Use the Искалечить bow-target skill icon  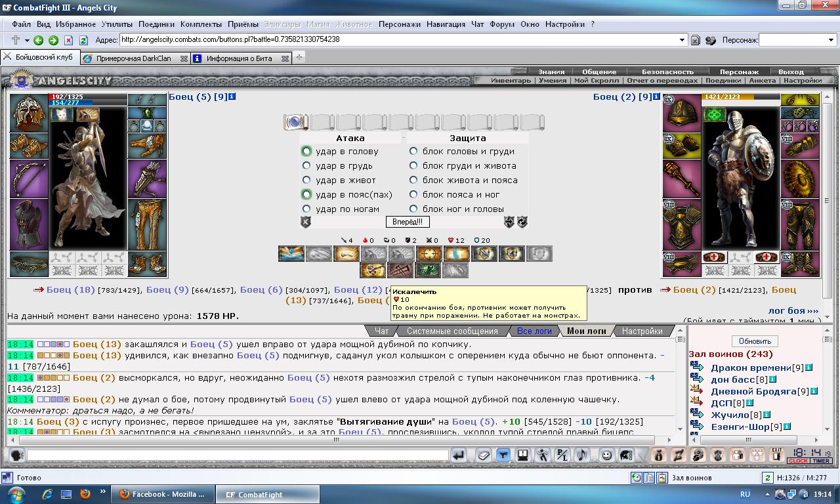tap(373, 270)
